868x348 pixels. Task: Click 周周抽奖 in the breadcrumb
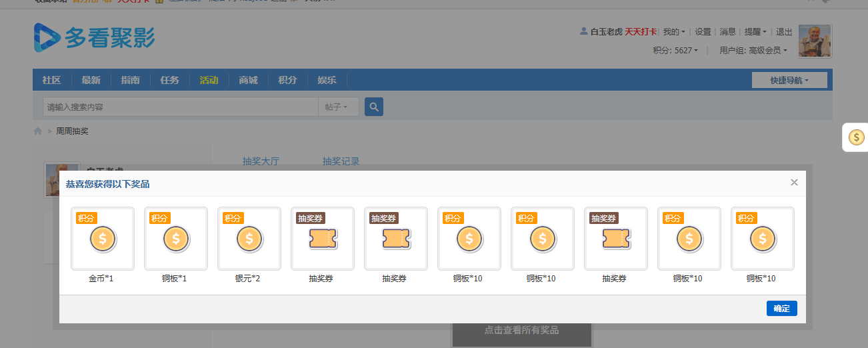tap(72, 131)
